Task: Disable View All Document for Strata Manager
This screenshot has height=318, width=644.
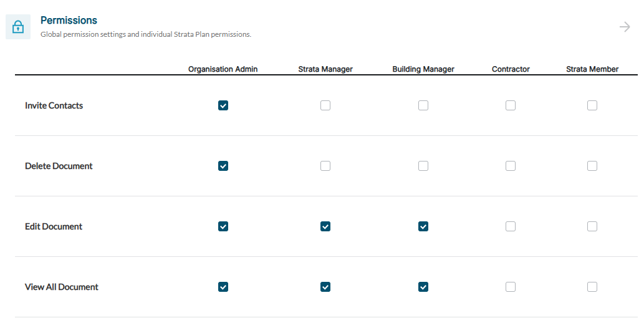Action: point(325,287)
